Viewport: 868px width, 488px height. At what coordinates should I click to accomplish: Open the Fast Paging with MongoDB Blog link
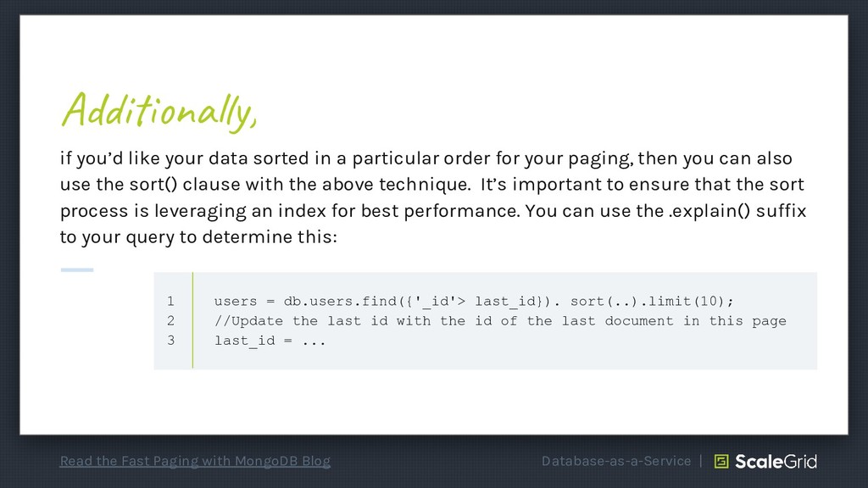coord(195,461)
